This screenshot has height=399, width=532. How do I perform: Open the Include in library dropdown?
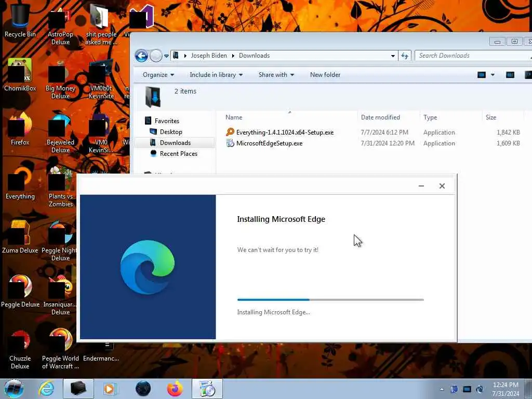(x=216, y=75)
